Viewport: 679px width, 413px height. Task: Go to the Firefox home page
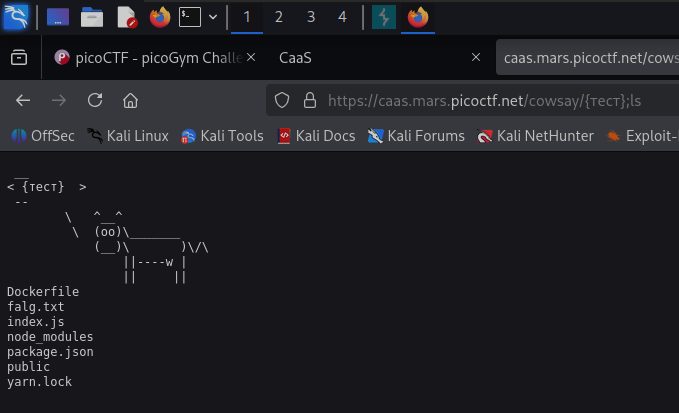(130, 100)
